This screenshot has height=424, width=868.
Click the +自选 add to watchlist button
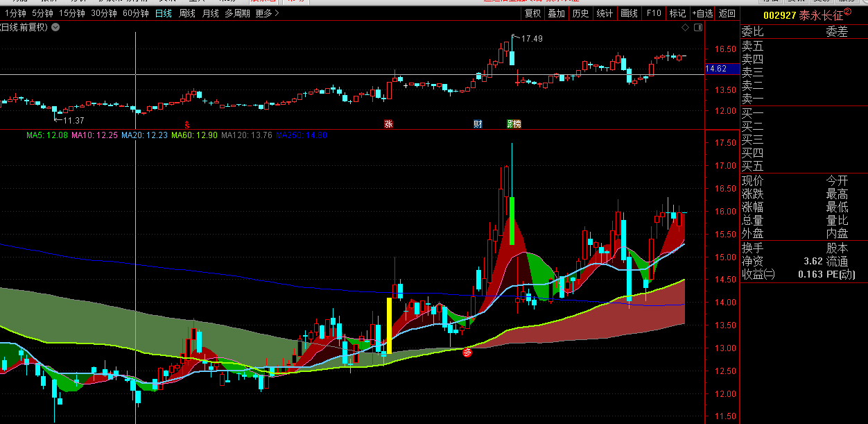702,13
